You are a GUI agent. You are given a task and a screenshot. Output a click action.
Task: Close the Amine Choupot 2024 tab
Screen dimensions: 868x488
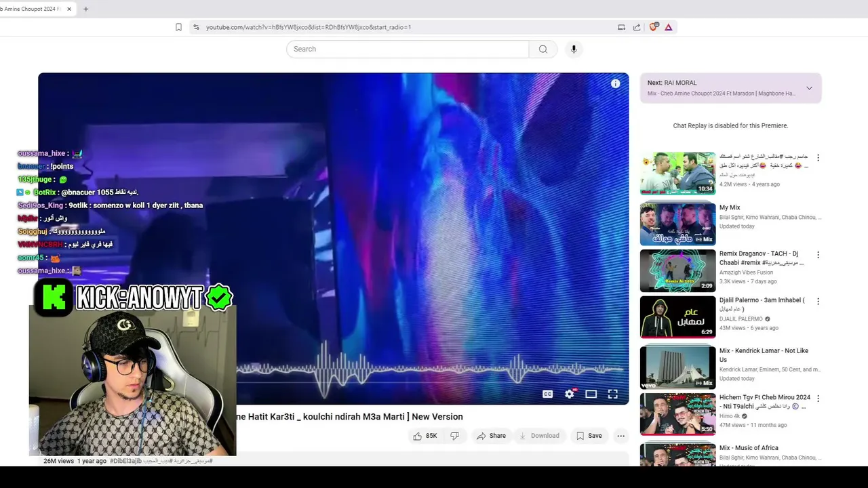[68, 9]
